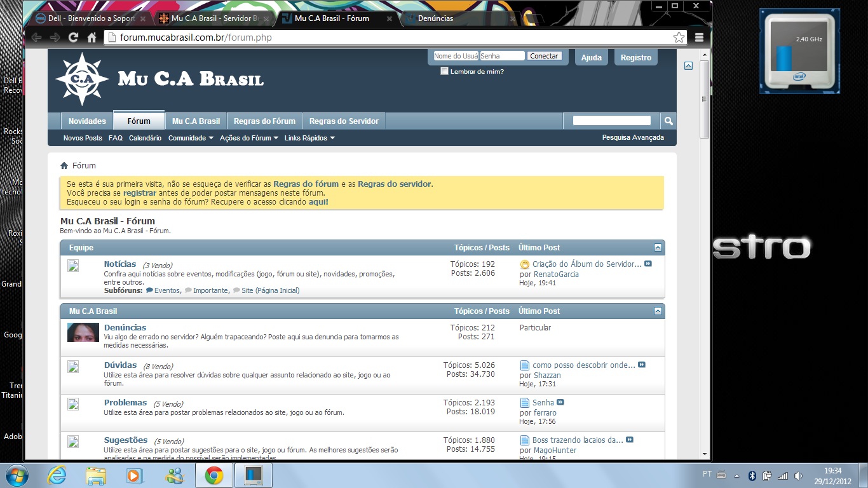Click the Chrome reload page icon
868x488 pixels.
(x=74, y=37)
